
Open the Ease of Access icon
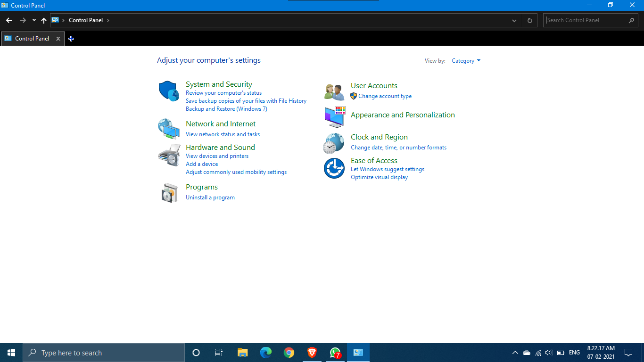(x=334, y=168)
